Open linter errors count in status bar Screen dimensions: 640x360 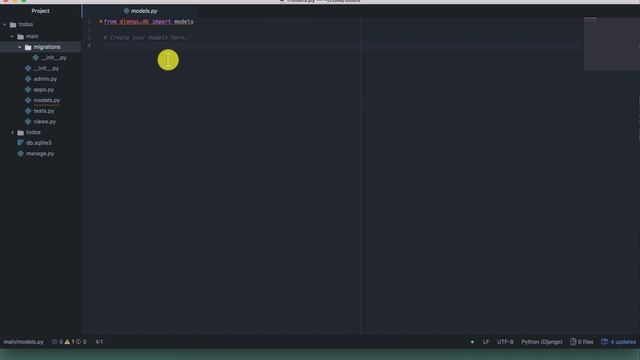point(58,342)
